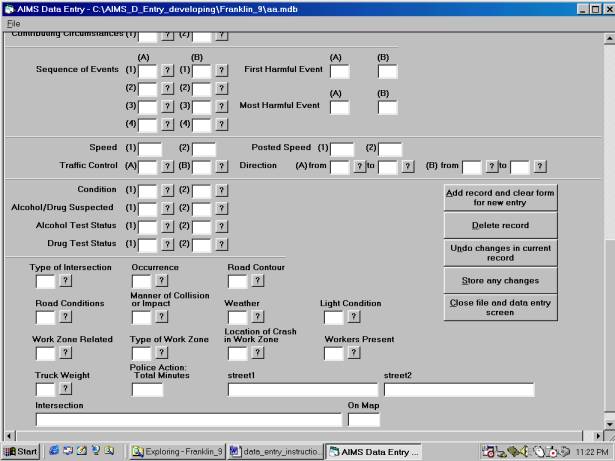This screenshot has width=615, height=461.
Task: Click Store any changes button
Action: 500,281
